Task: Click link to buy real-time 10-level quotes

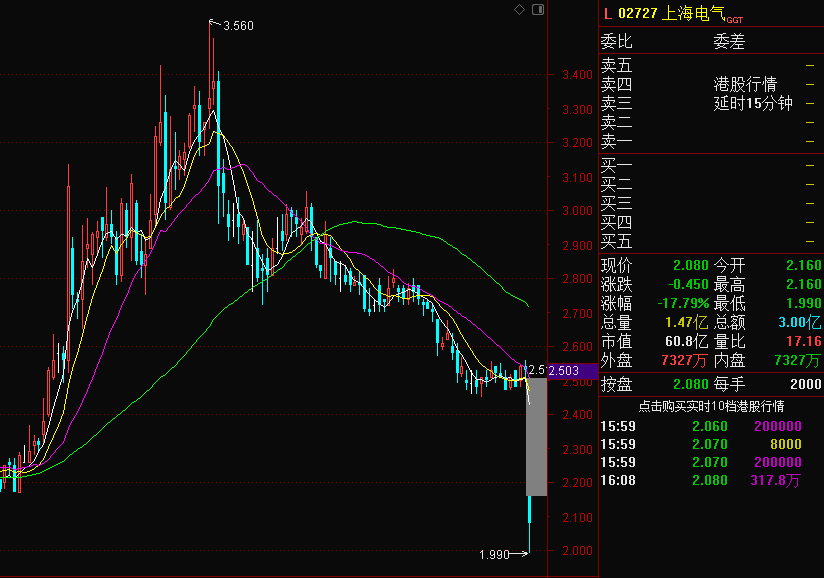Action: pos(711,406)
